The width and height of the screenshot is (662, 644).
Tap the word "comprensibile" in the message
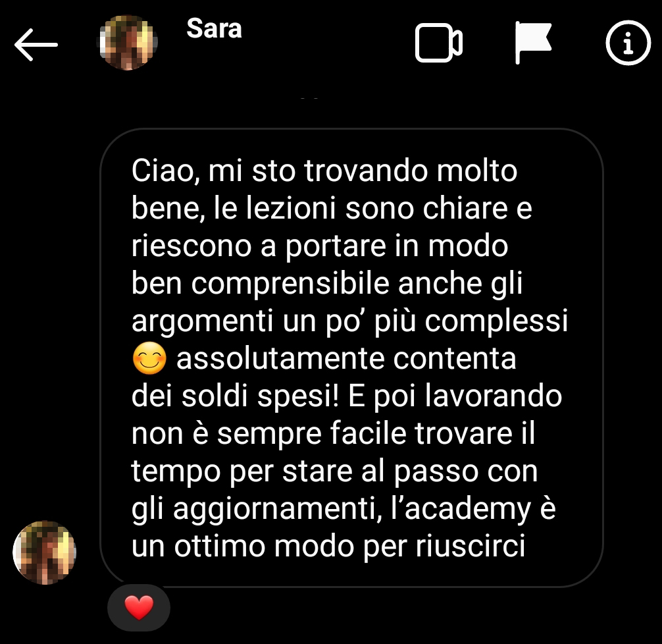[290, 284]
